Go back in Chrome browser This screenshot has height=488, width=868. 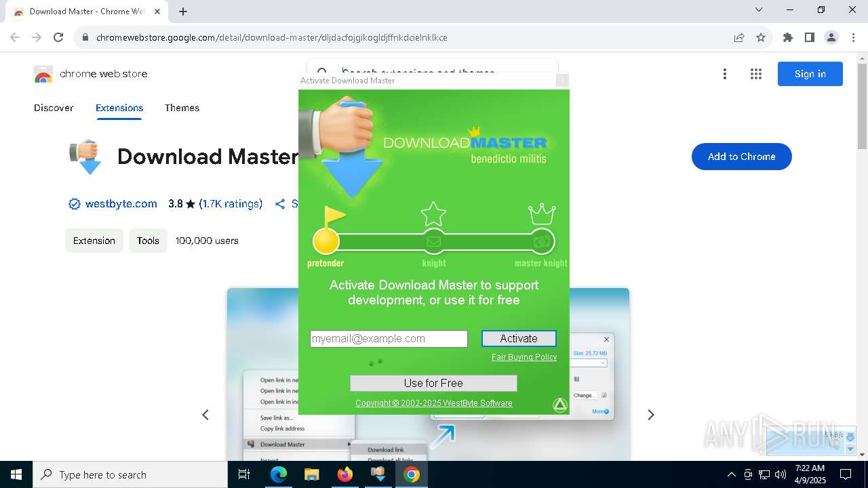pyautogui.click(x=15, y=37)
